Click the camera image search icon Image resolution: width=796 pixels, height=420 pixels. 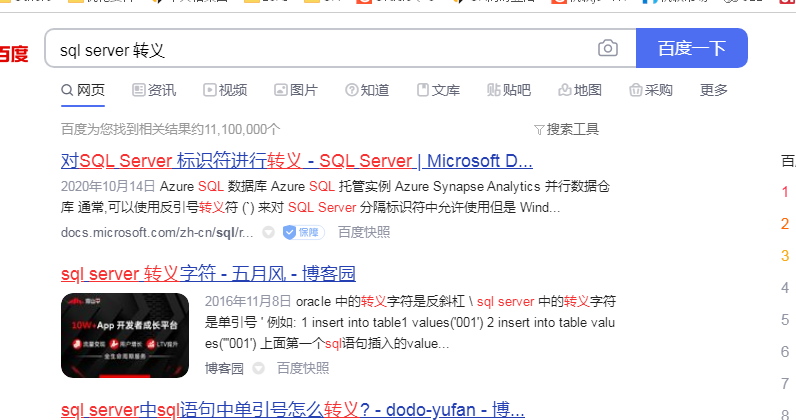(x=608, y=48)
